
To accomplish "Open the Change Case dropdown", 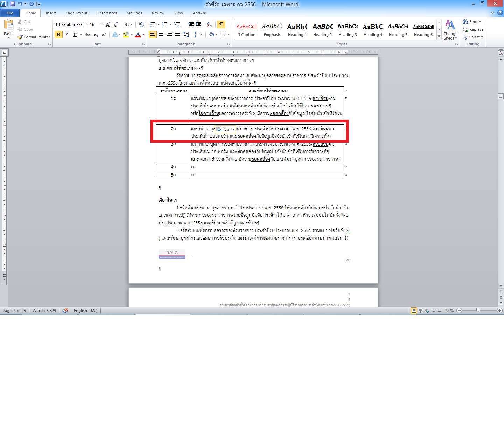I will 128,24.
